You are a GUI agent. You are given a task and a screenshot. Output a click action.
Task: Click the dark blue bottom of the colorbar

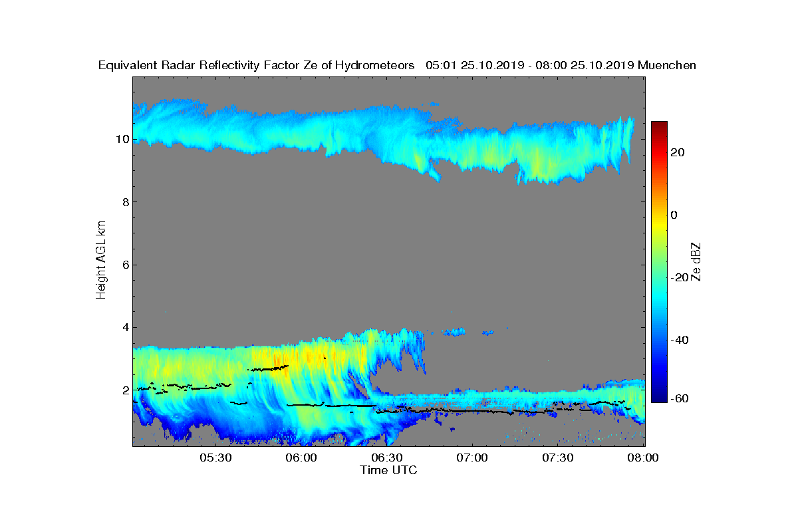point(659,398)
